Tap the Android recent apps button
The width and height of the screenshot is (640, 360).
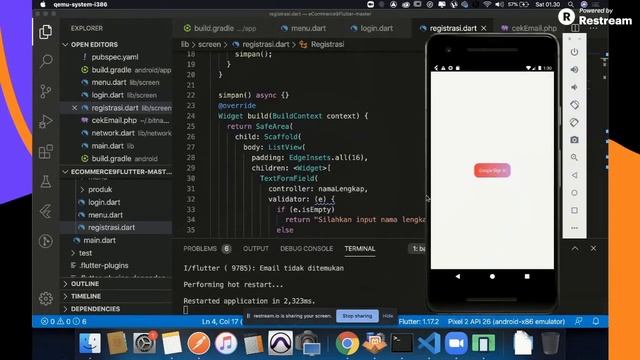(x=527, y=276)
